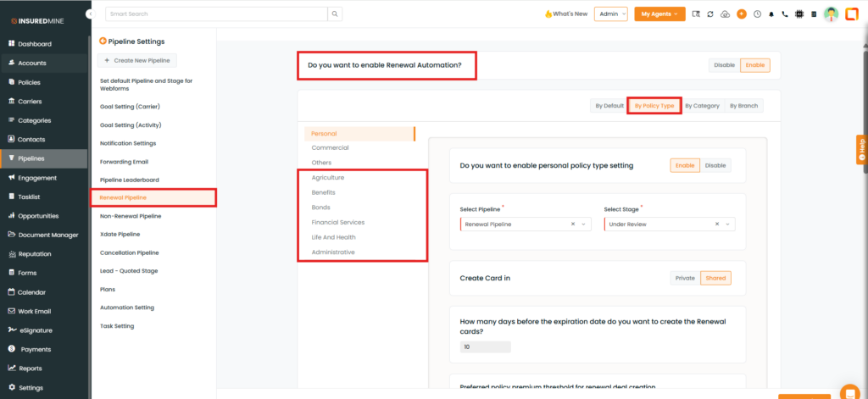
Task: Disable the personal policy type setting
Action: click(716, 166)
